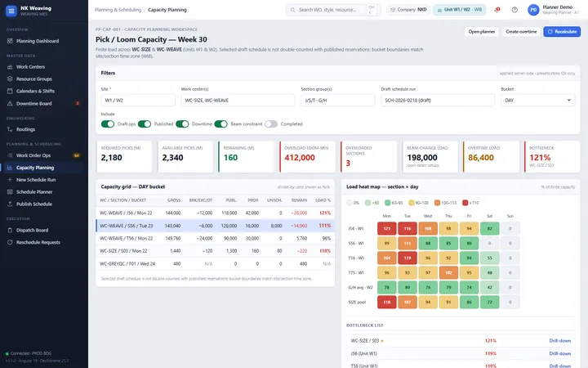Open the help question-mark icon

[514, 10]
